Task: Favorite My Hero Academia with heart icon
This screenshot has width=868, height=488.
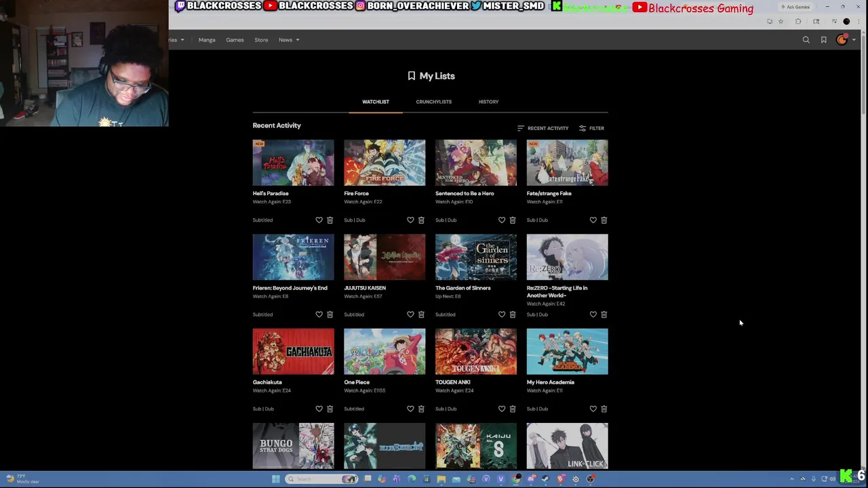Action: (593, 409)
